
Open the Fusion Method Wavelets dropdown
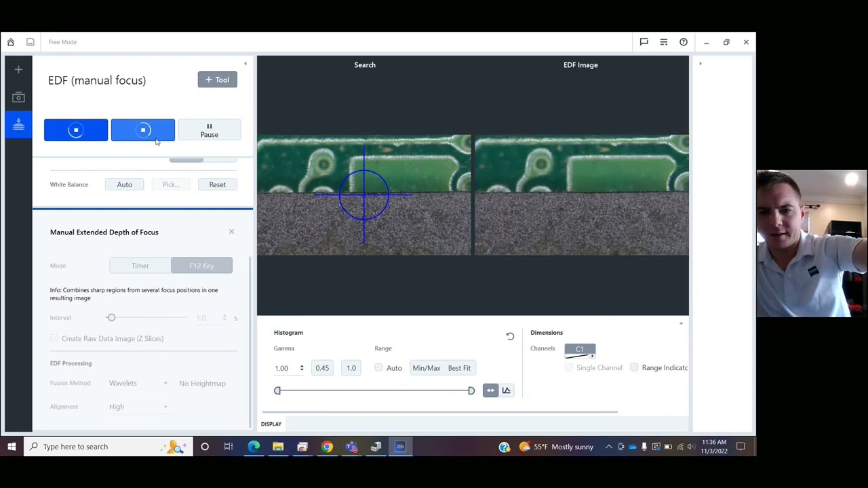(138, 384)
